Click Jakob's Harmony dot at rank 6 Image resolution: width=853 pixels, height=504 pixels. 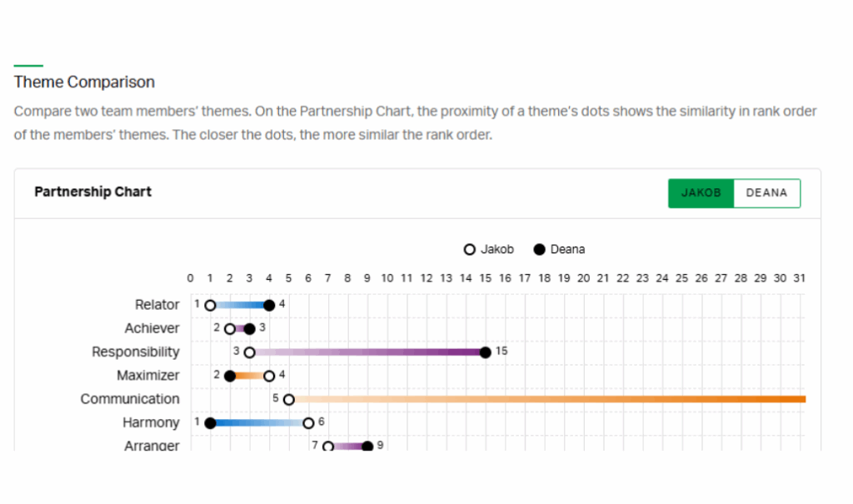308,423
